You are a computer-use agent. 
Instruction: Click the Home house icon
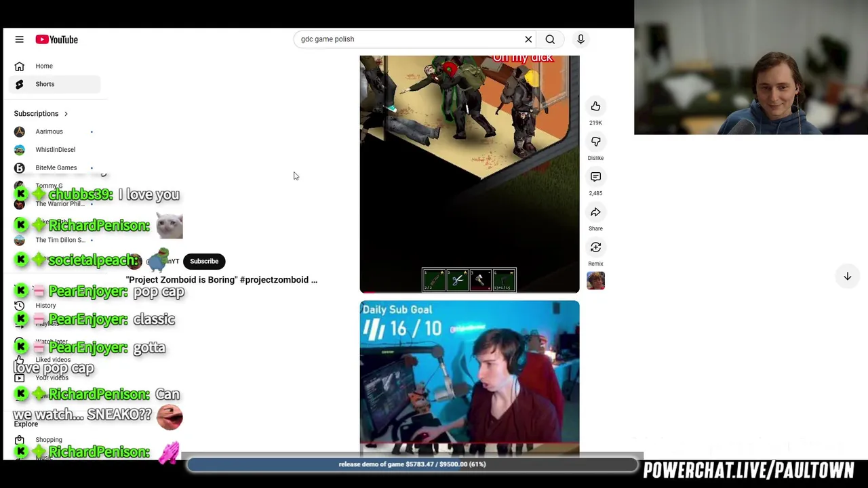point(19,66)
